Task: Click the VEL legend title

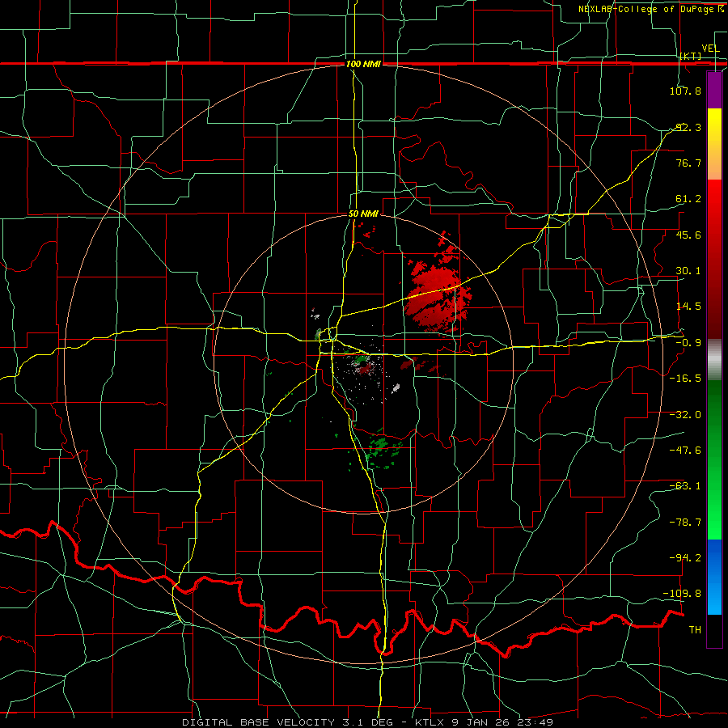Action: point(710,49)
